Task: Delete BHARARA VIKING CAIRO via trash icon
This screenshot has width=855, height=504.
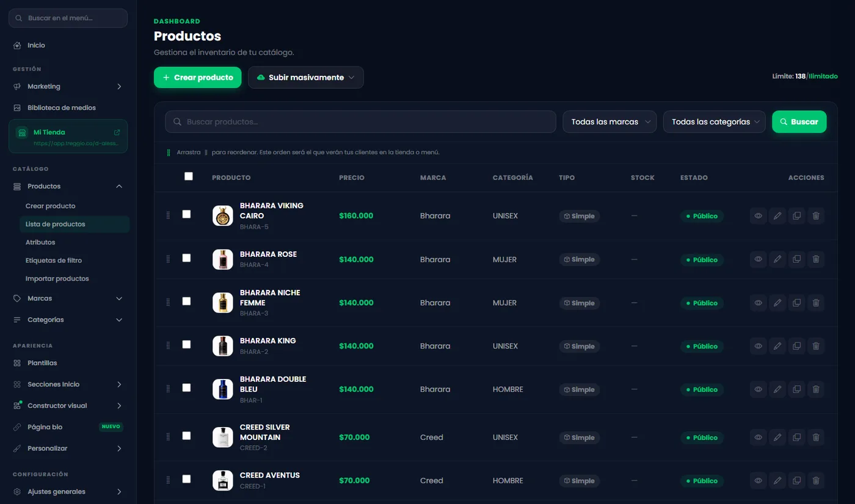Action: pyautogui.click(x=816, y=216)
